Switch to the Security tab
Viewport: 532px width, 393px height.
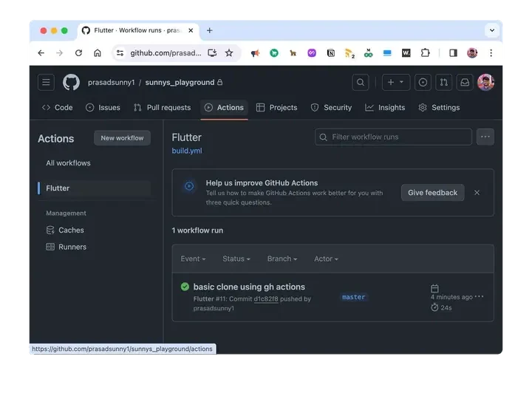[x=332, y=108]
